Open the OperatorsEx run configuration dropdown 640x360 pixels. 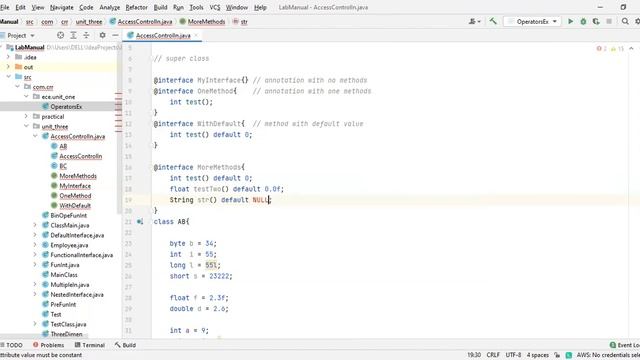tap(533, 21)
